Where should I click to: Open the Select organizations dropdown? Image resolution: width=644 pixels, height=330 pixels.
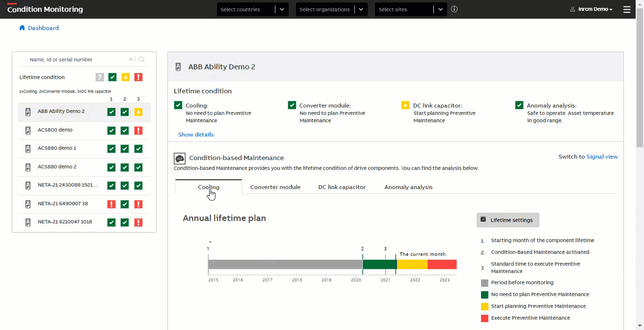pyautogui.click(x=332, y=9)
